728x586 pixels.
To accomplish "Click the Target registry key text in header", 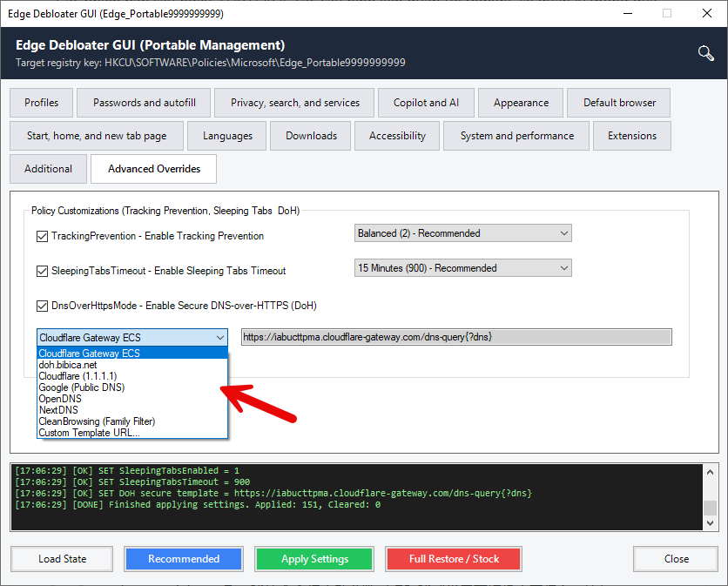I will click(211, 63).
